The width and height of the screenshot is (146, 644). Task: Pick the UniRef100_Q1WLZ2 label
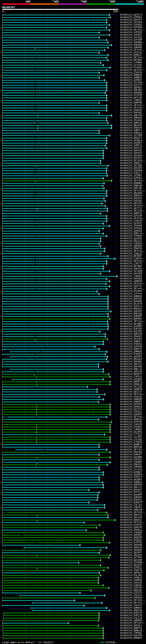[131, 254]
